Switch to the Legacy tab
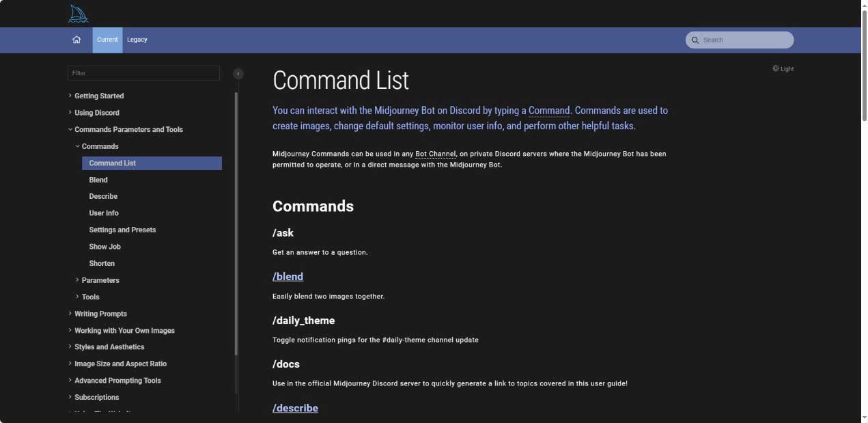Screen dimensions: 868x423 (x=137, y=40)
